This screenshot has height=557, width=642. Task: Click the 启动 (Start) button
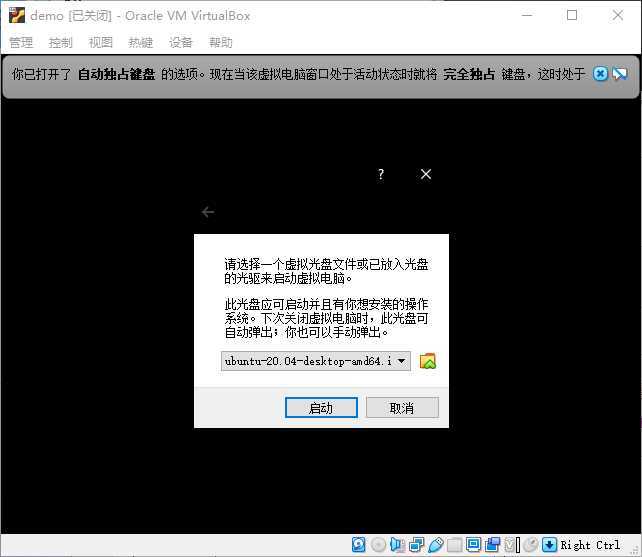point(321,408)
